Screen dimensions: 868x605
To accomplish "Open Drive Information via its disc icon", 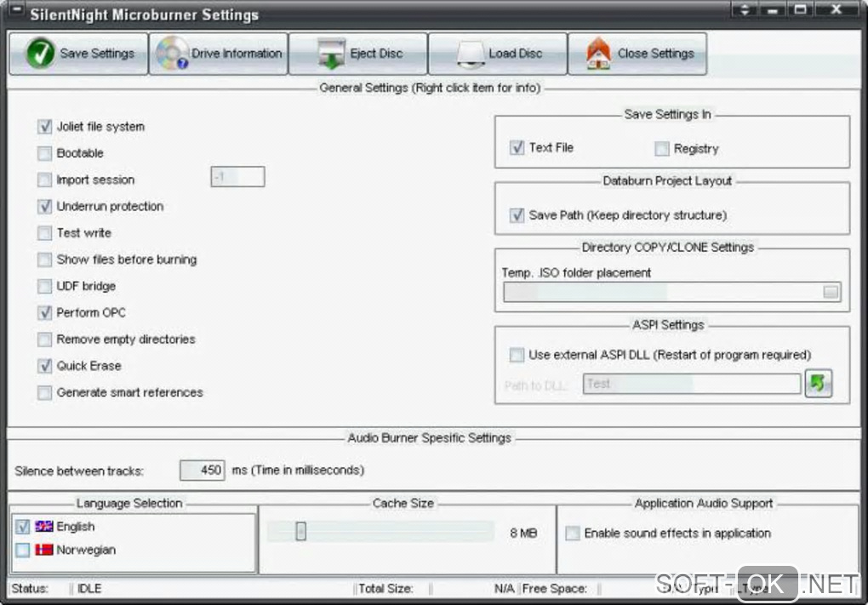I will coord(172,53).
